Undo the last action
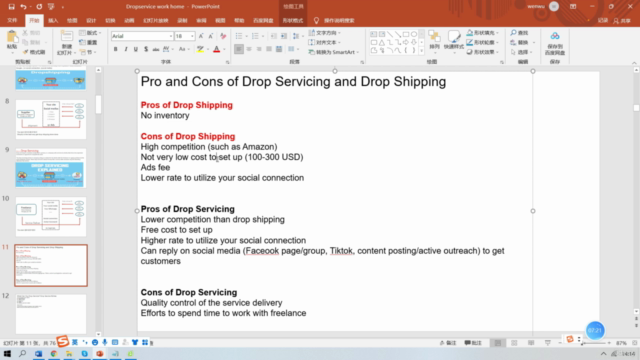Viewport: 640px width, 360px height. coord(23,7)
